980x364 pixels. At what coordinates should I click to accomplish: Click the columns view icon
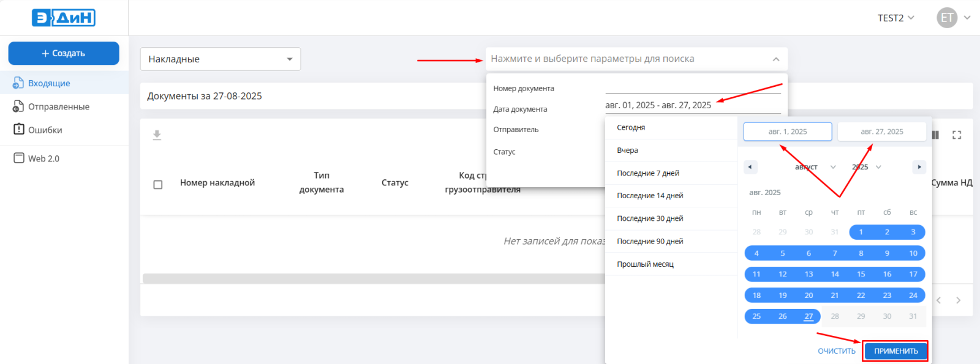pos(935,135)
